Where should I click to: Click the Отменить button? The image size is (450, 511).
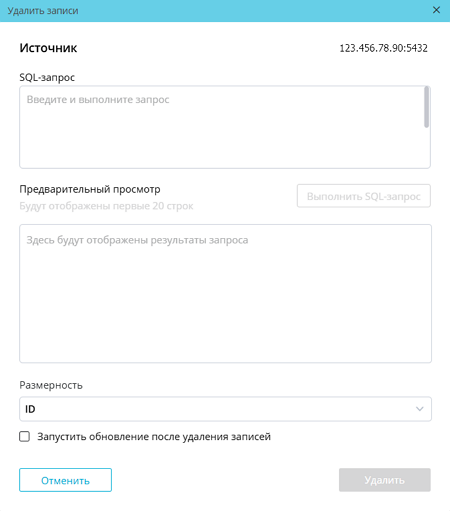pyautogui.click(x=65, y=480)
